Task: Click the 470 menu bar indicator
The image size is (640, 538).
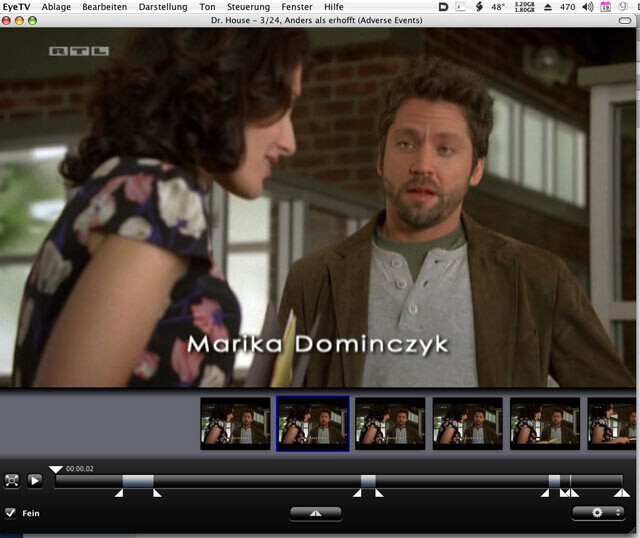Action: (567, 7)
